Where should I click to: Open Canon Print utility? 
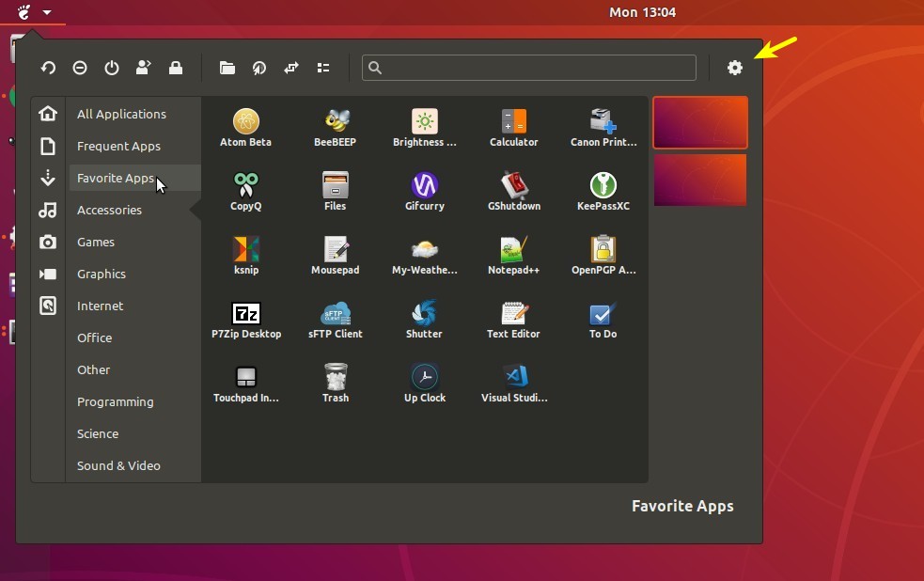pyautogui.click(x=603, y=127)
